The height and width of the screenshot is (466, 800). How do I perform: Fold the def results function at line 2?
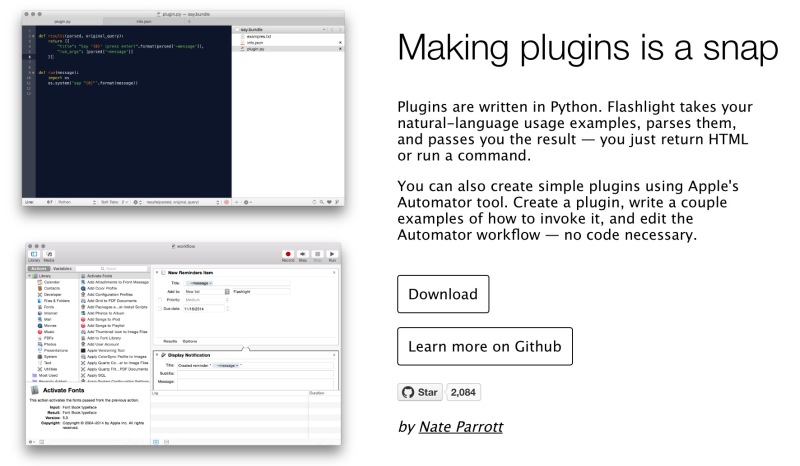(x=34, y=36)
